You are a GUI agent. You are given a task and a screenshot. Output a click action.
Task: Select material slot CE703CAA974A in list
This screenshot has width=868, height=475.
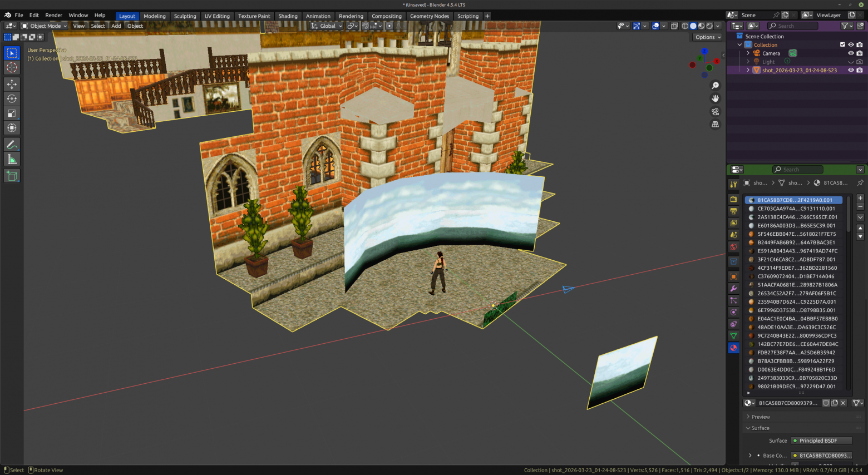[796, 209]
